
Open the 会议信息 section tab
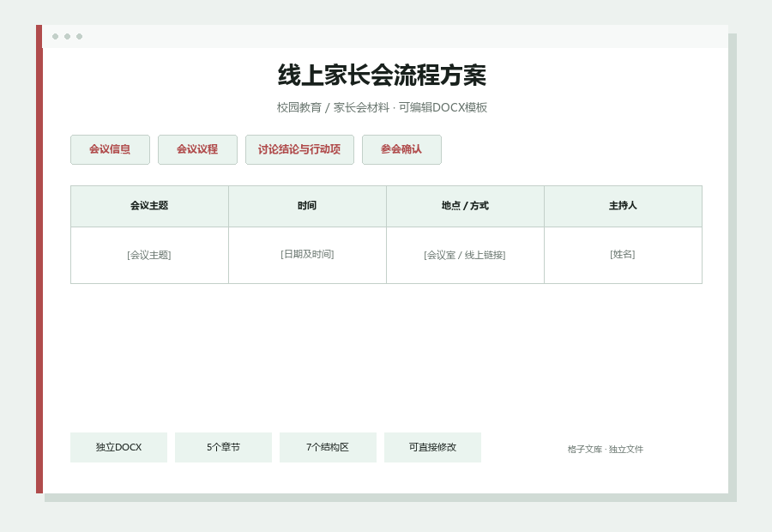(110, 149)
